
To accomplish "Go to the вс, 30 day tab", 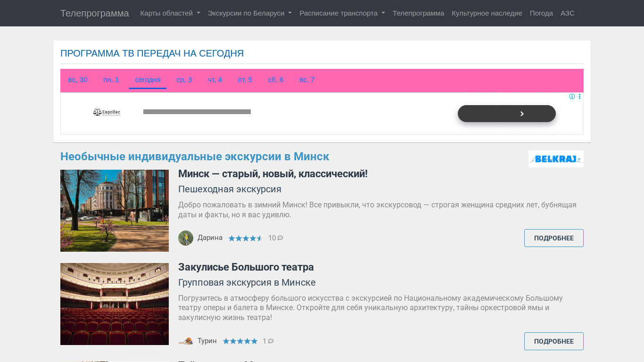I will (x=78, y=80).
